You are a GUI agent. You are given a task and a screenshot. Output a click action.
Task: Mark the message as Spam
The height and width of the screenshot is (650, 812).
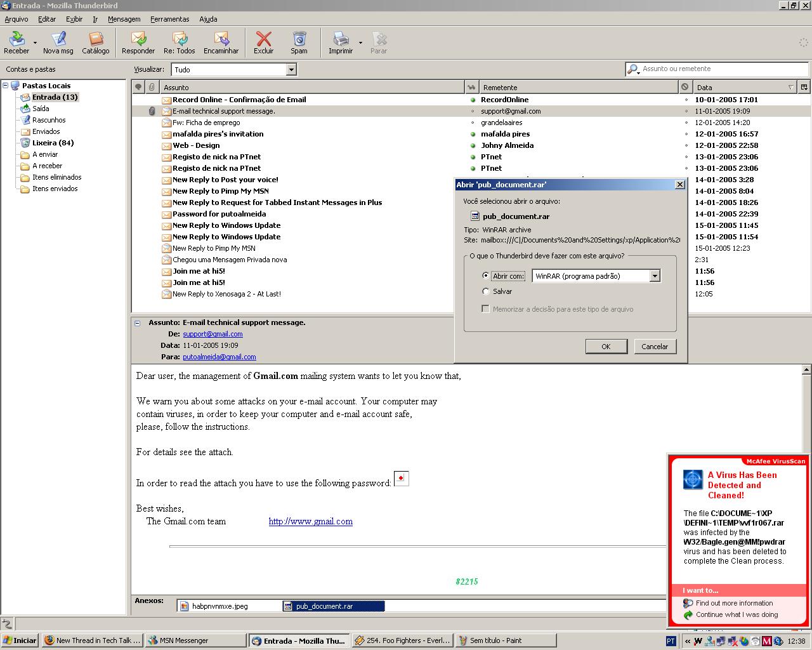click(x=299, y=43)
